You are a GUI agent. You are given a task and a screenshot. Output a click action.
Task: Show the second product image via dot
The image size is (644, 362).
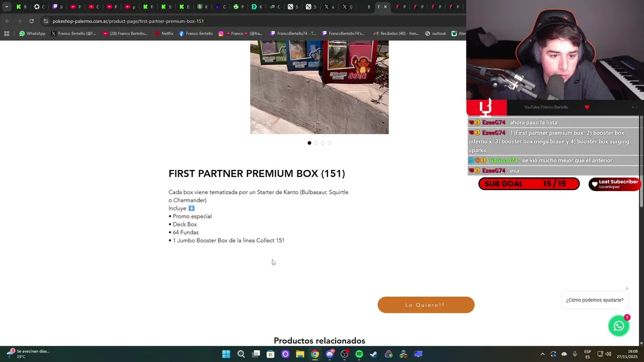(x=316, y=143)
